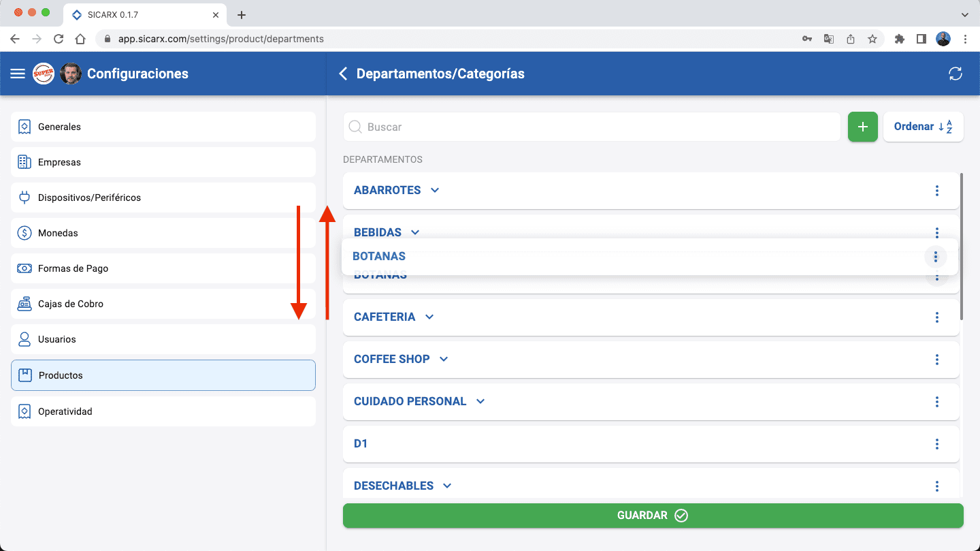This screenshot has height=551, width=980.
Task: Open the hamburger navigation menu
Action: click(x=18, y=74)
